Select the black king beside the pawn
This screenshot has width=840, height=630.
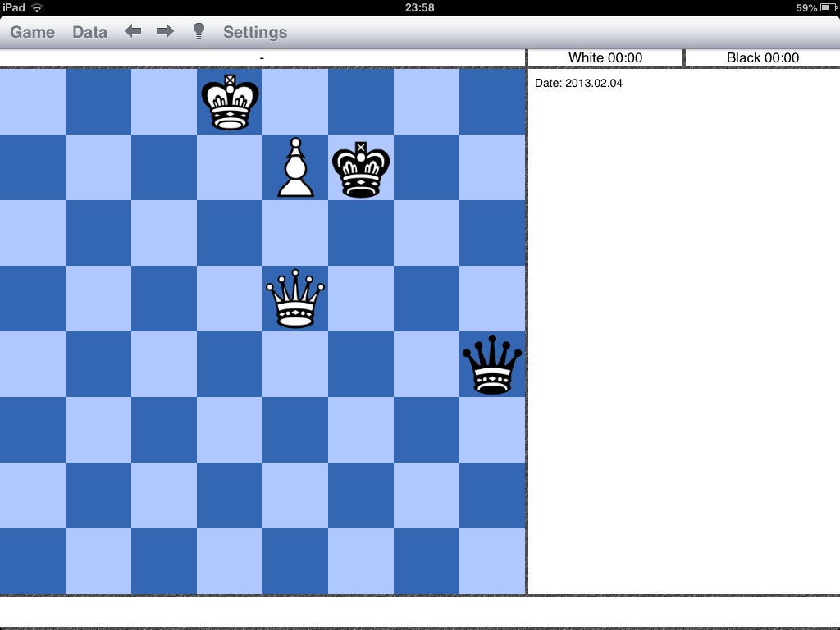(x=361, y=168)
